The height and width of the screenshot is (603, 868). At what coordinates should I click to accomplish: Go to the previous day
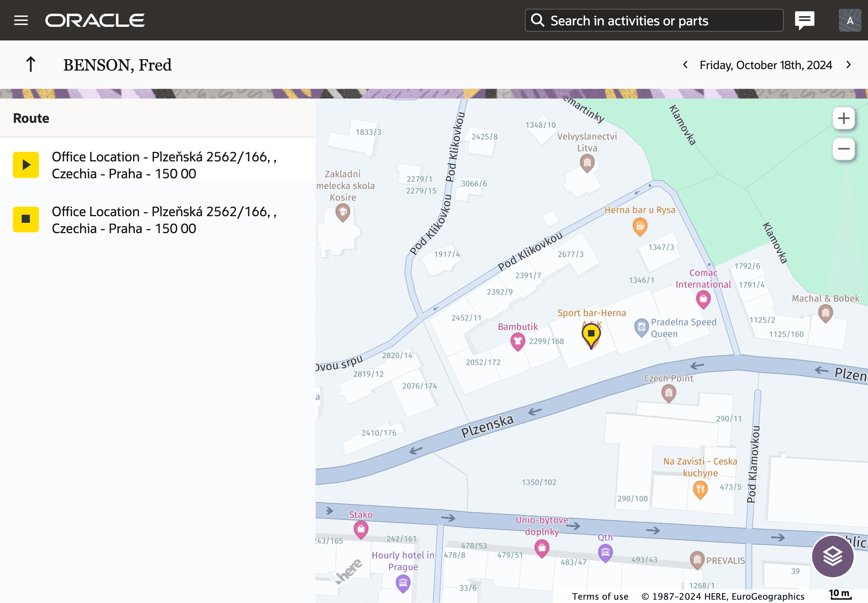685,65
